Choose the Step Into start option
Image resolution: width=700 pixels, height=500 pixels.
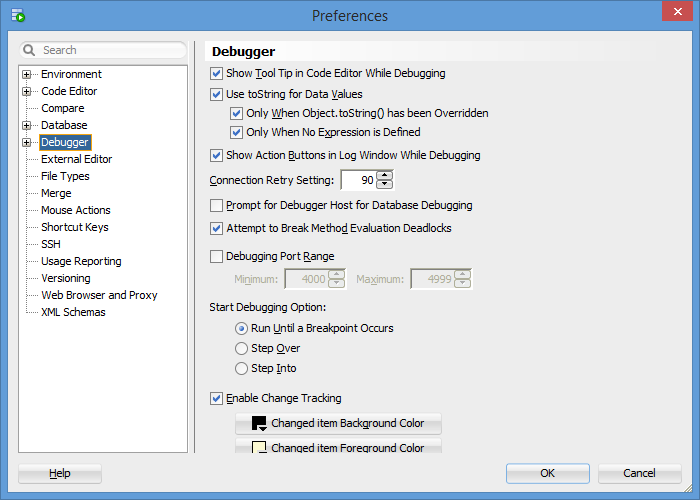click(241, 368)
